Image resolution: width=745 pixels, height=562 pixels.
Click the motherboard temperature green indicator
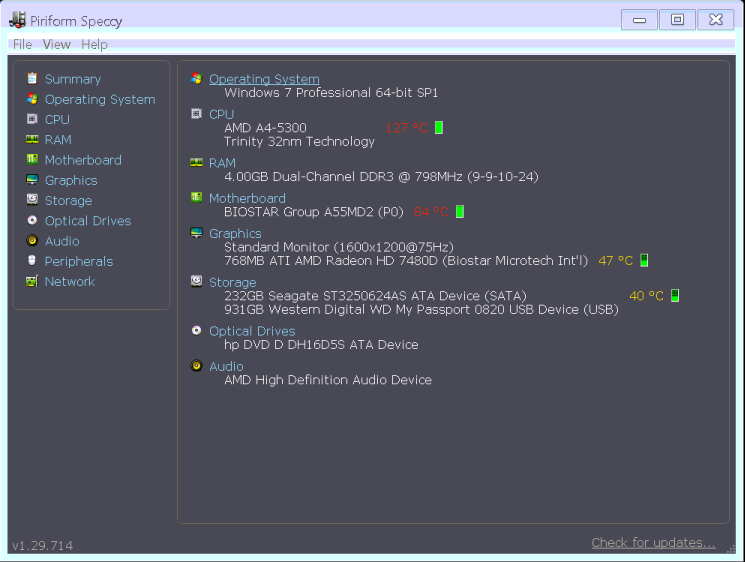click(x=460, y=211)
